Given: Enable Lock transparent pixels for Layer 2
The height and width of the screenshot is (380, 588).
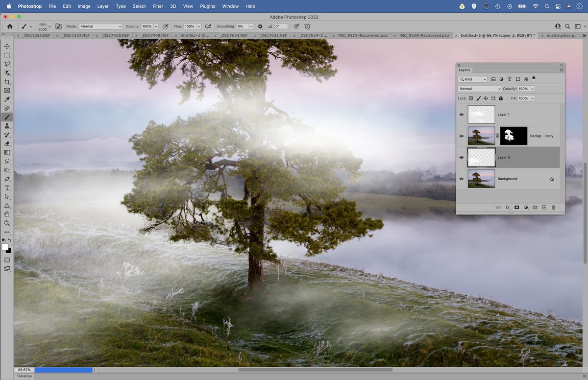Looking at the screenshot, I should pyautogui.click(x=471, y=98).
